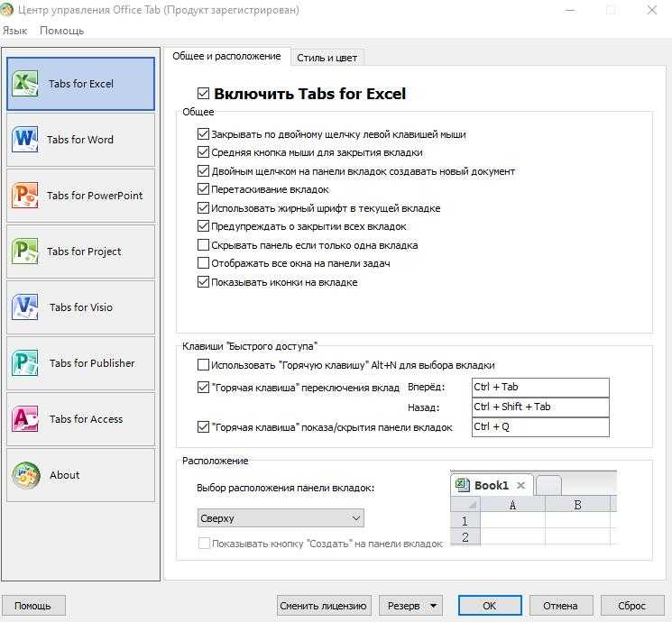Screen dimensions: 672x622
Task: Open the 'Помощь' menu in menu bar
Action: pyautogui.click(x=61, y=31)
